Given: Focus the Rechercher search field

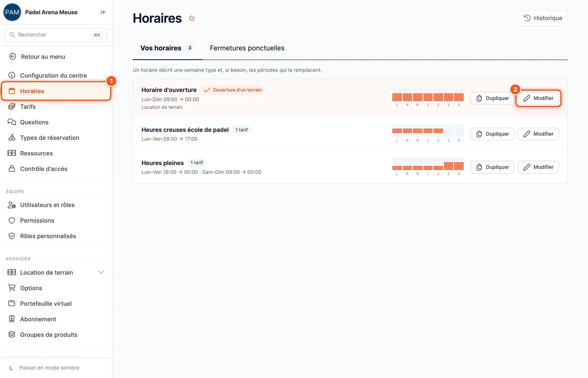Looking at the screenshot, I should (56, 35).
